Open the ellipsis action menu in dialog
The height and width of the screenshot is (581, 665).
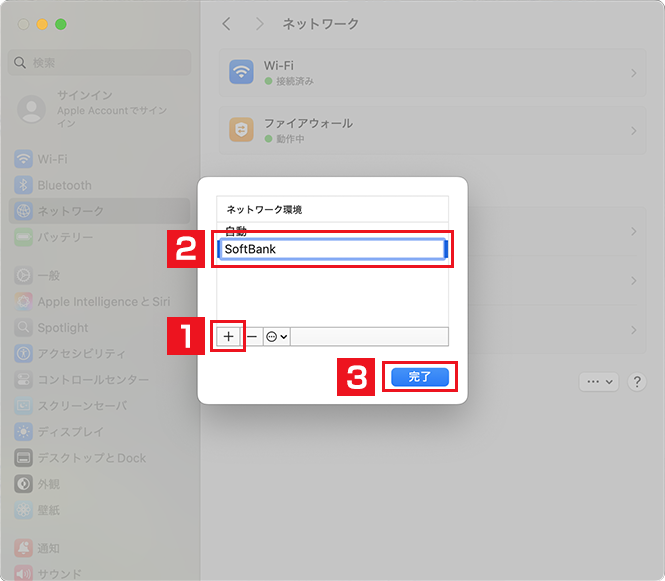(277, 336)
